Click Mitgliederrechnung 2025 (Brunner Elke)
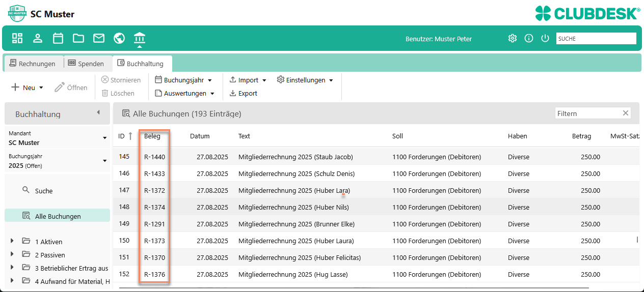The height and width of the screenshot is (292, 644). point(296,224)
